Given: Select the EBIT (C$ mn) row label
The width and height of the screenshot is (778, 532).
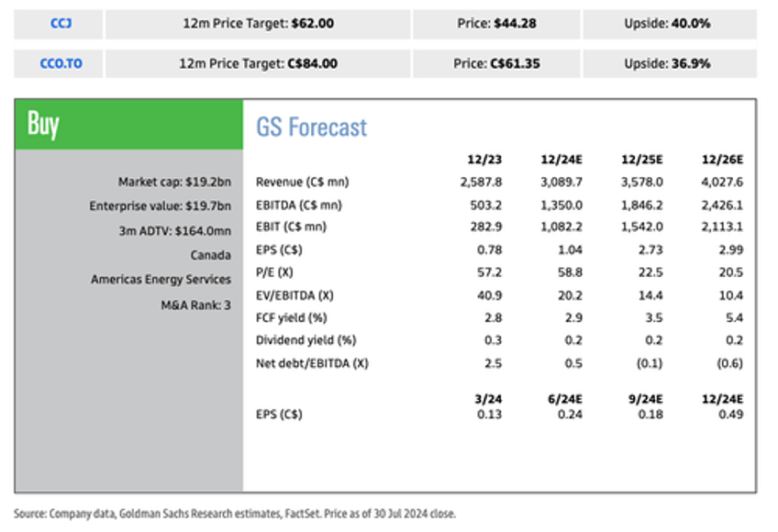Looking at the screenshot, I should tap(291, 227).
